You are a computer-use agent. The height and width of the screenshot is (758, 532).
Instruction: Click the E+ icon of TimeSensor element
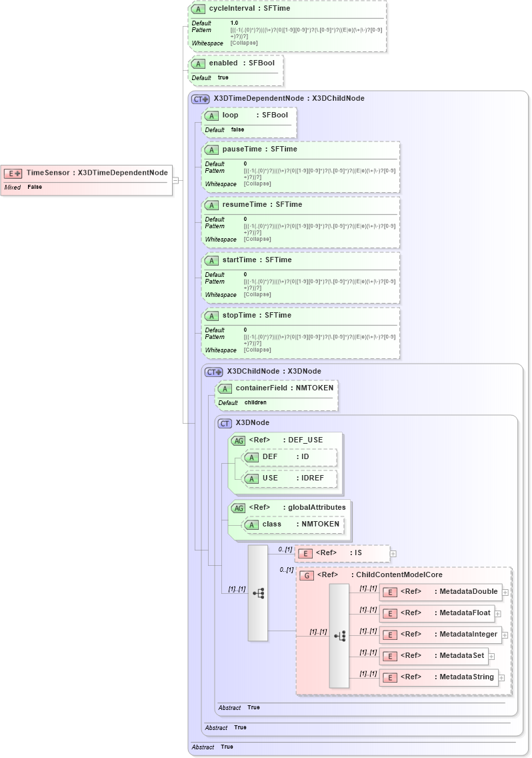tap(13, 173)
